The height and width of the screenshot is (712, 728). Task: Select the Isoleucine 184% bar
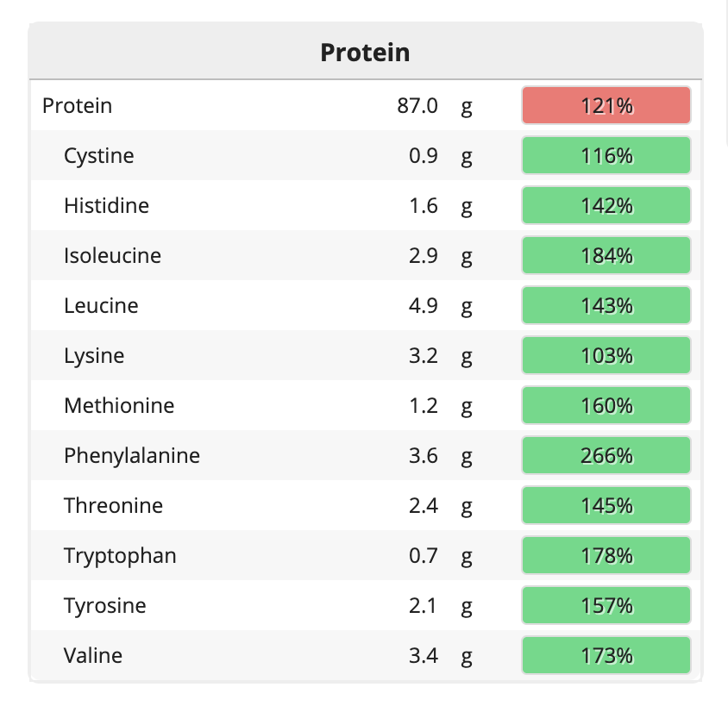pyautogui.click(x=606, y=255)
